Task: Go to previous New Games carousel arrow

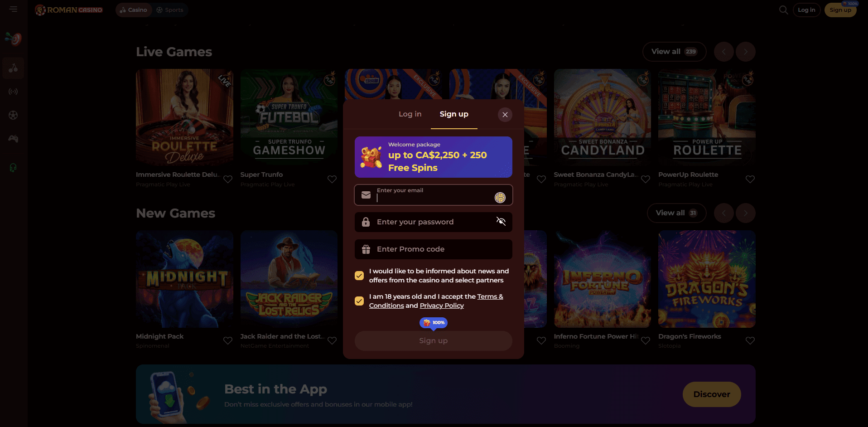Action: pos(724,213)
